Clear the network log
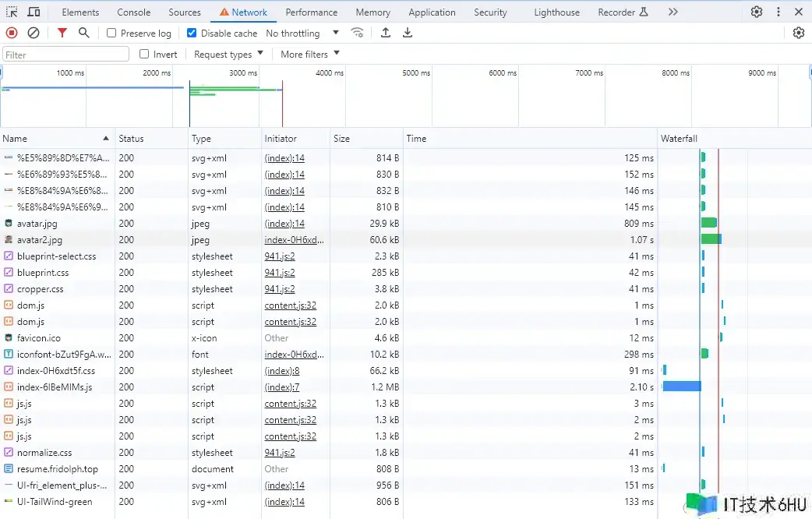The image size is (812, 519). [x=34, y=33]
